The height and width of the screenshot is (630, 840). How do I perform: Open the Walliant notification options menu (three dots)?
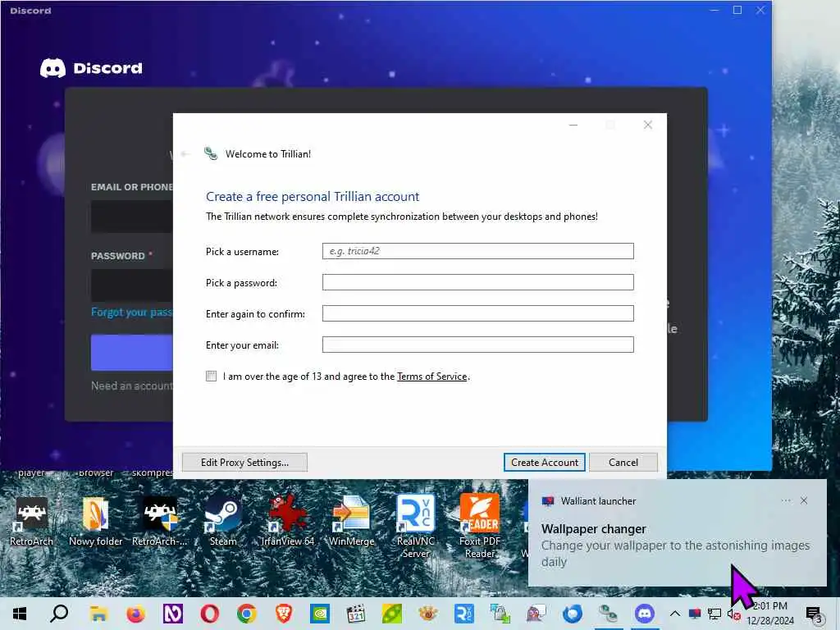(786, 501)
